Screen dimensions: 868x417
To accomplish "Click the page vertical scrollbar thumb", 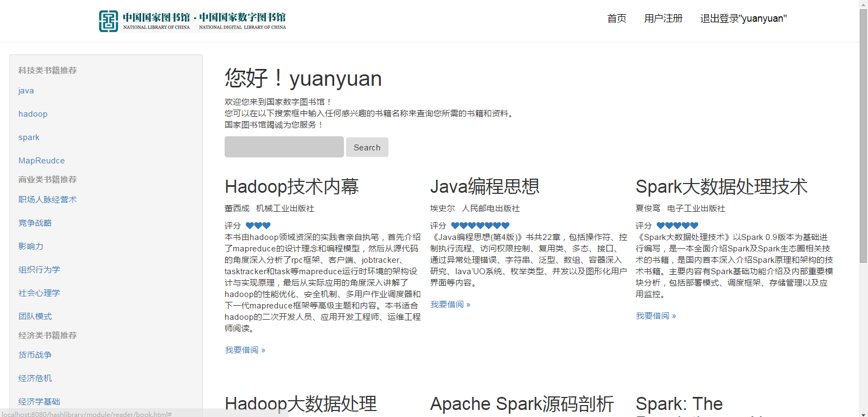I will pyautogui.click(x=864, y=136).
